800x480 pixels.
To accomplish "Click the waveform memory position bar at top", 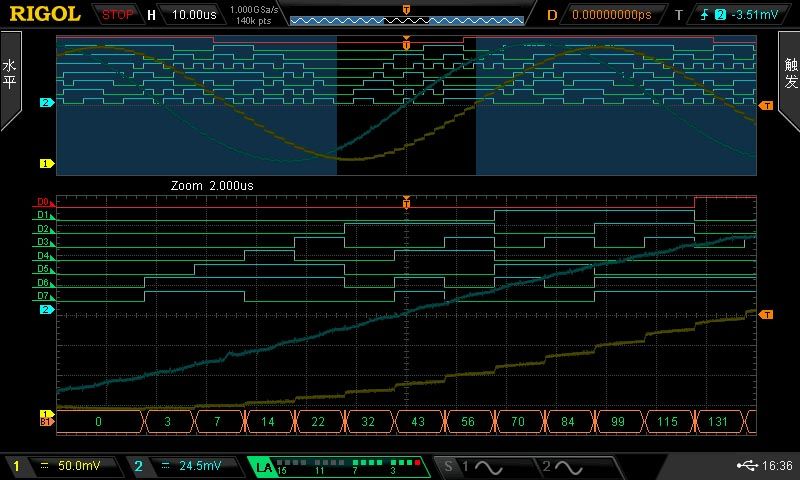I will point(406,18).
